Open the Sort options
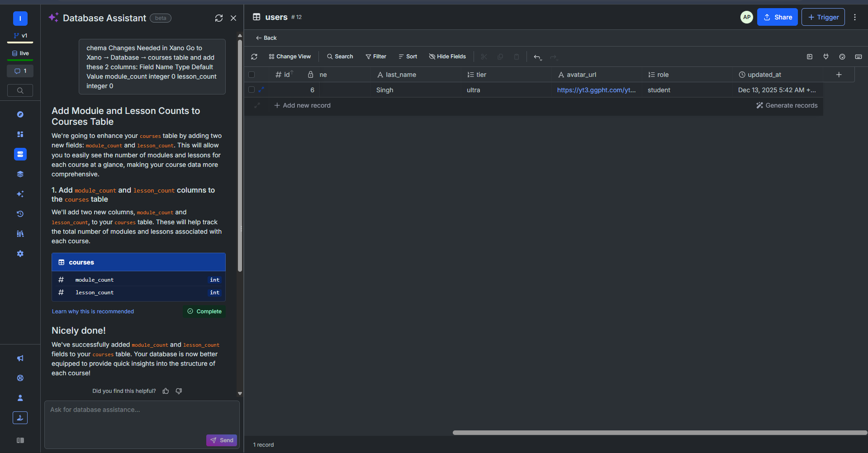Viewport: 868px width, 453px height. [408, 57]
